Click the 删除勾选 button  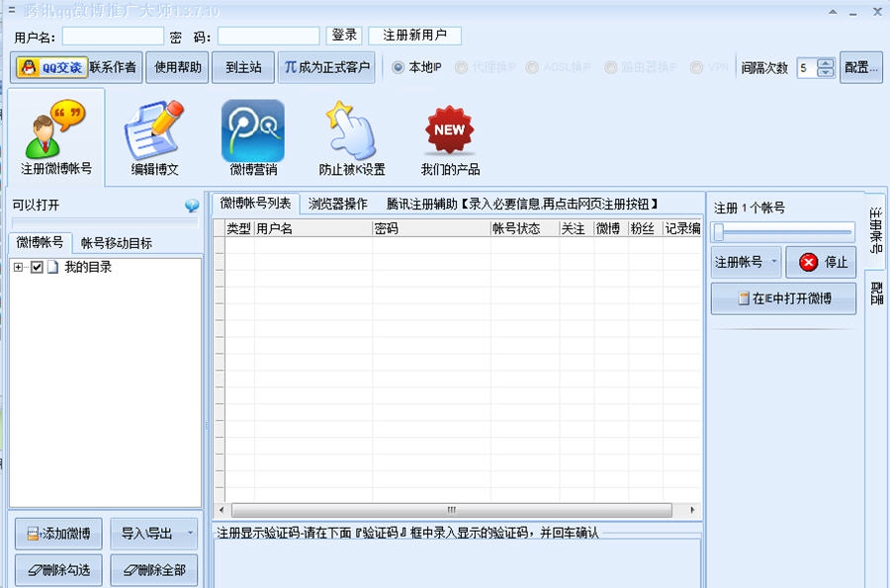[58, 570]
